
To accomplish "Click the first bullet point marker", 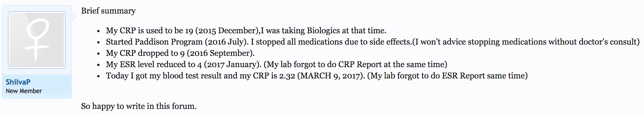I will (x=98, y=31).
